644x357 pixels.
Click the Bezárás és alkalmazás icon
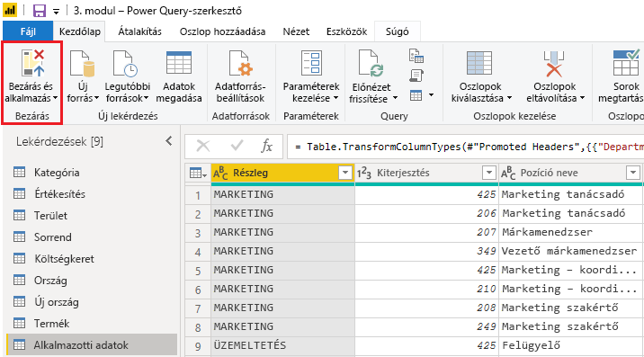32,63
